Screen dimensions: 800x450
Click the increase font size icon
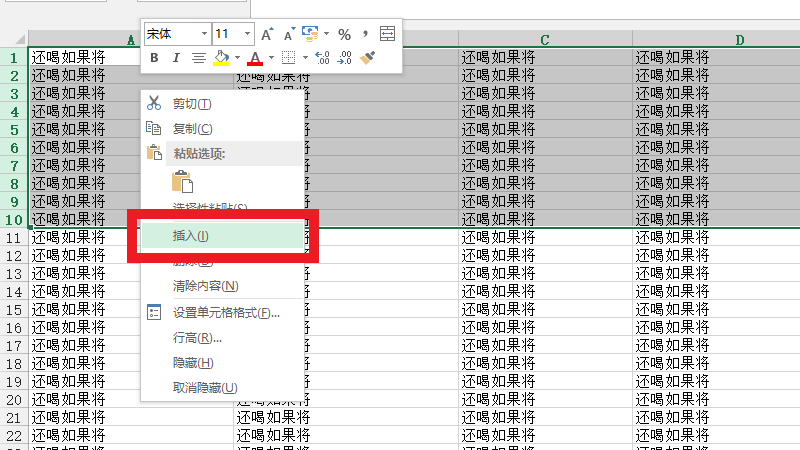[267, 34]
